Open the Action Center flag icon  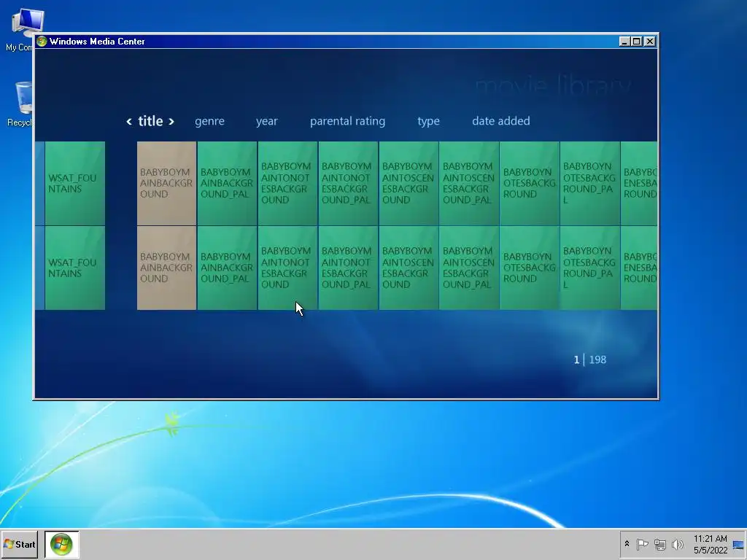(x=642, y=544)
